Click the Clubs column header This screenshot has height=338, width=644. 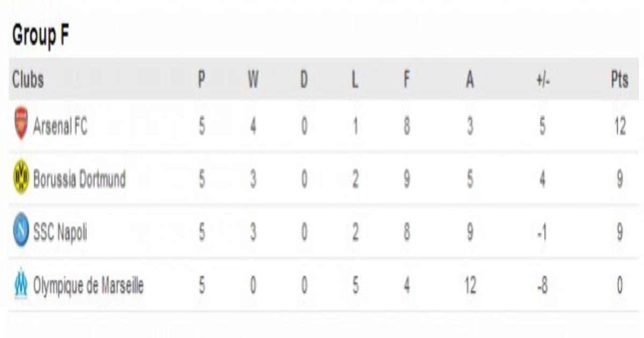(x=28, y=80)
